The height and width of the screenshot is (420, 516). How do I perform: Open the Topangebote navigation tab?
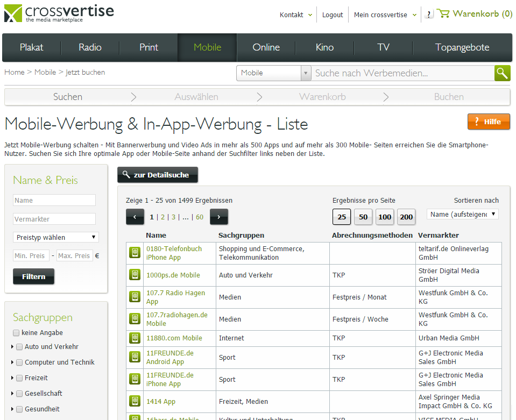(462, 47)
